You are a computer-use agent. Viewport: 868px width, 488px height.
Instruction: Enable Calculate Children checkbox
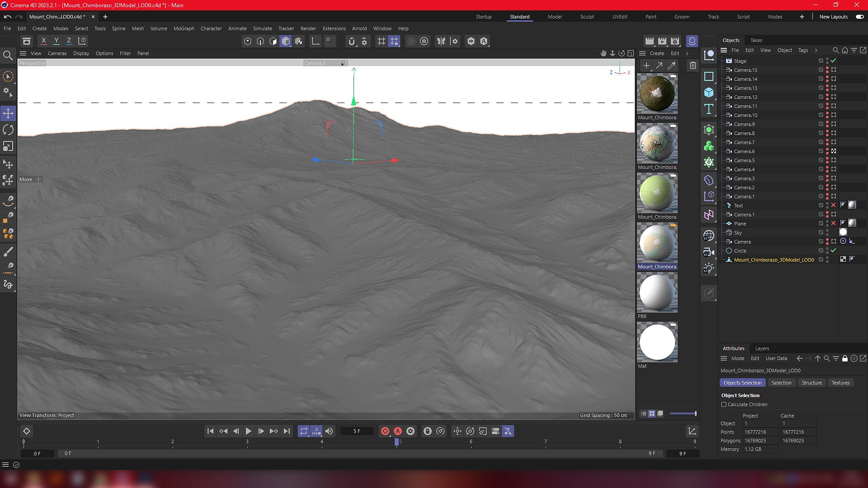[x=724, y=404]
